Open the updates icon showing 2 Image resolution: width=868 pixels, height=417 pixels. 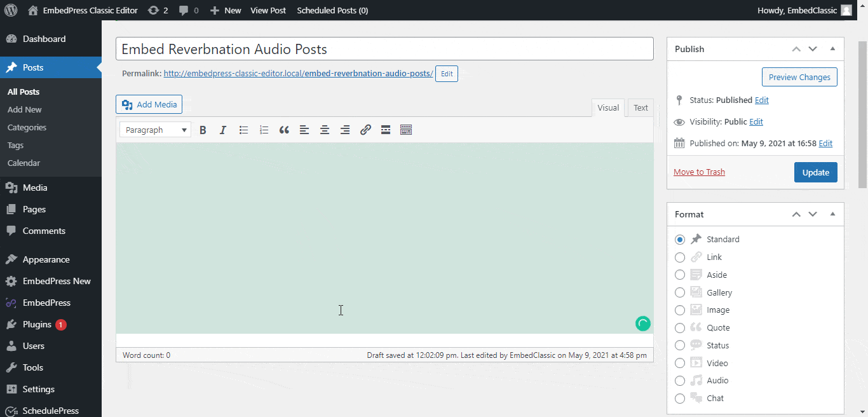coord(158,10)
